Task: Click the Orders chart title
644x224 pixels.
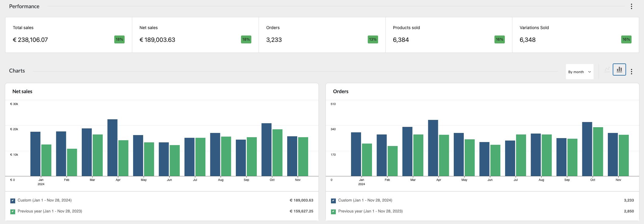Action: 341,91
